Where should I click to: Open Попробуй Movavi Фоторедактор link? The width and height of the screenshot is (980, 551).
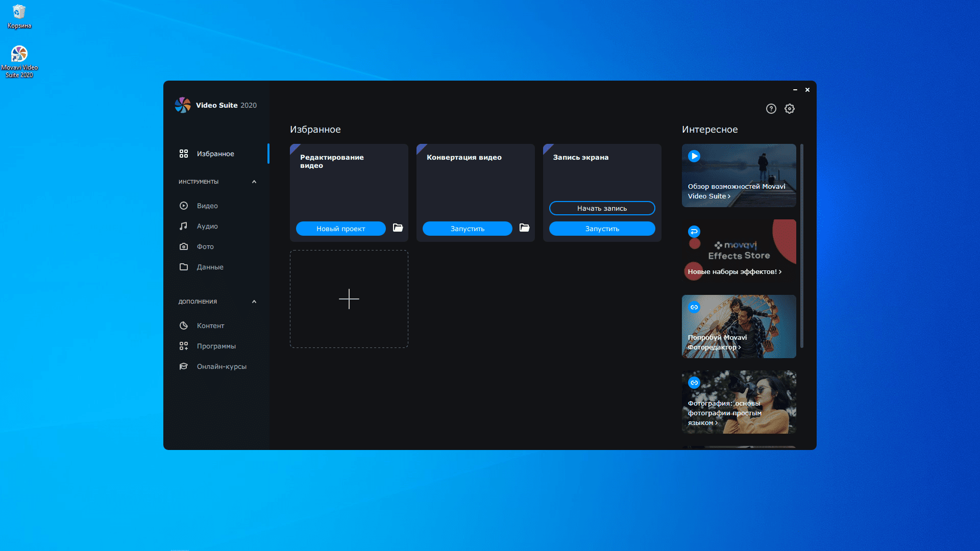[717, 342]
